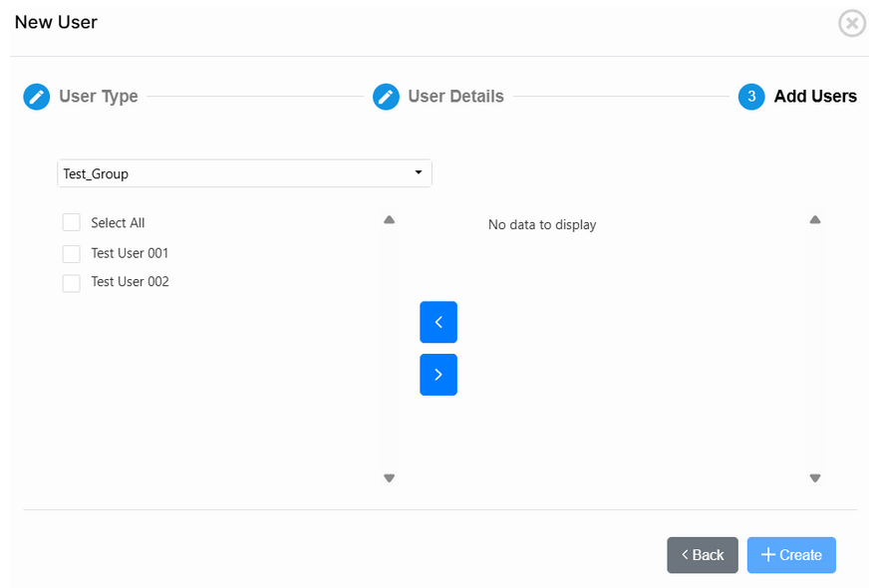Click the step 3 number circle
Screen dimensions: 878x588
(751, 97)
